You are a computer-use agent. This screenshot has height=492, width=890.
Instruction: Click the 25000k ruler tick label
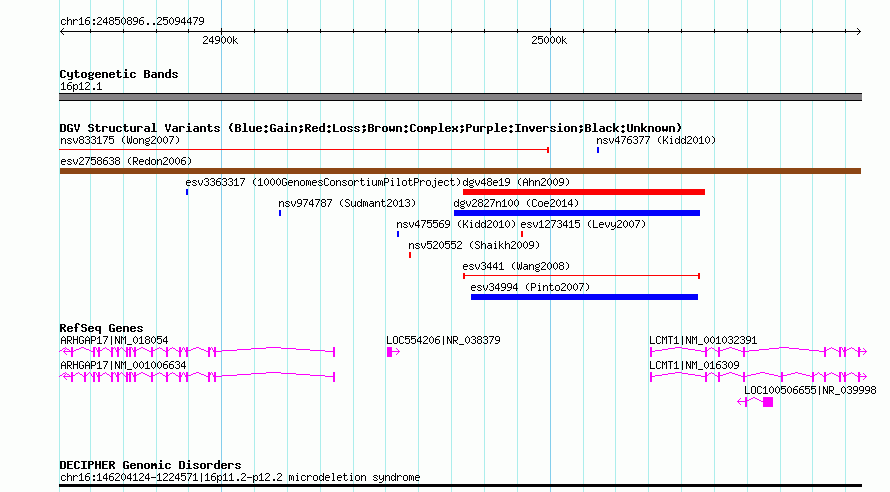pyautogui.click(x=549, y=40)
